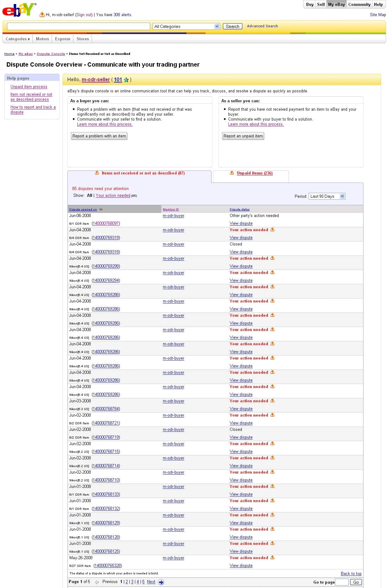387x588 pixels.
Task: Sort by Member ID column header
Action: click(171, 210)
